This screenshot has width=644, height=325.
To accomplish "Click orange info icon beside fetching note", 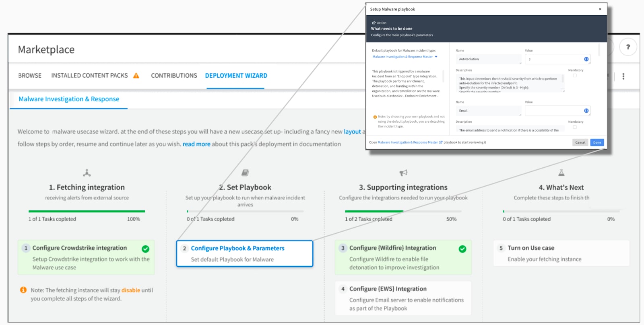I will coord(23,290).
